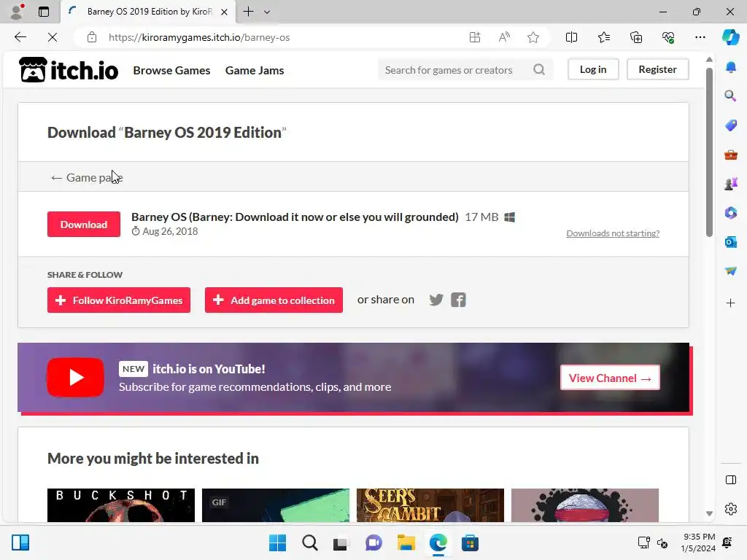
Task: Open File Explorer from taskbar
Action: 406,542
